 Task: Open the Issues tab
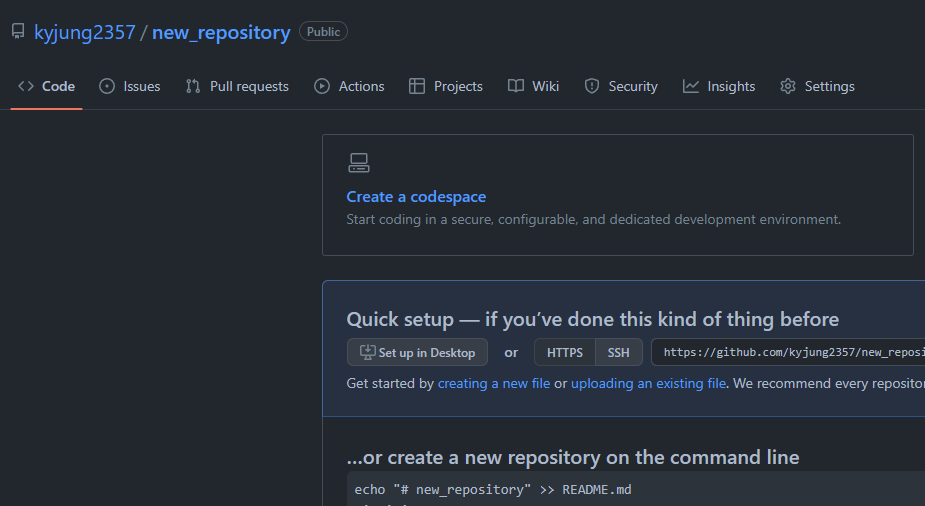pyautogui.click(x=130, y=86)
